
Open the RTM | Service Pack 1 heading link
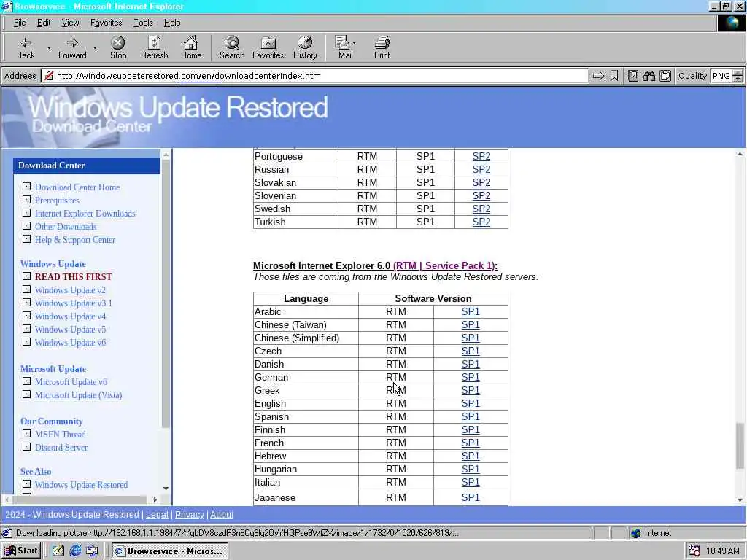[445, 265]
